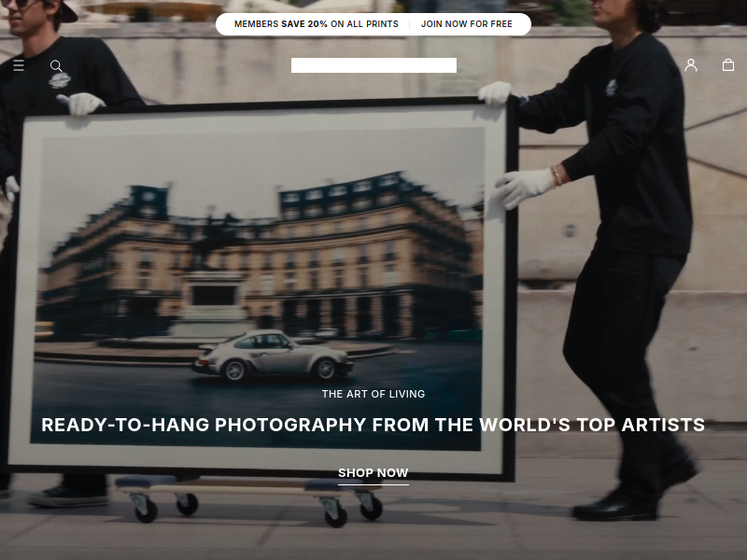Open the search magnifier icon

pos(56,65)
